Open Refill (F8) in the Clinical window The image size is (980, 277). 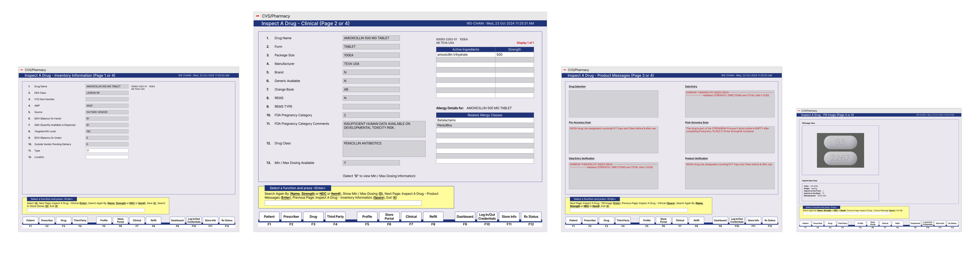tap(433, 217)
